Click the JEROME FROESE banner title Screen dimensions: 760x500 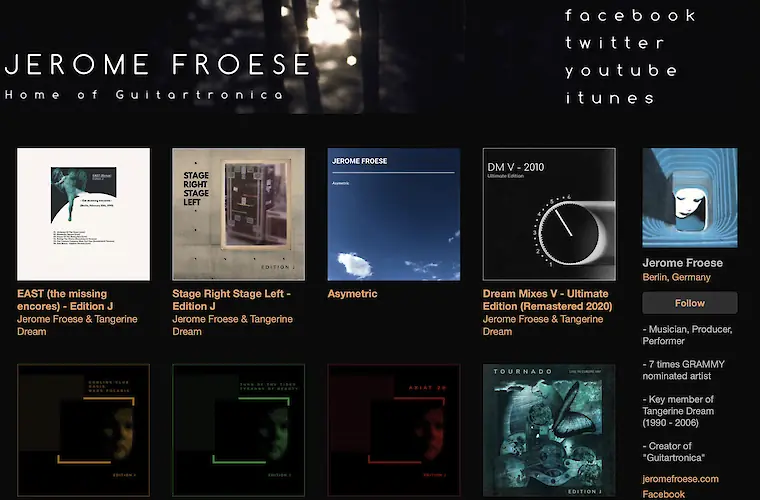158,64
